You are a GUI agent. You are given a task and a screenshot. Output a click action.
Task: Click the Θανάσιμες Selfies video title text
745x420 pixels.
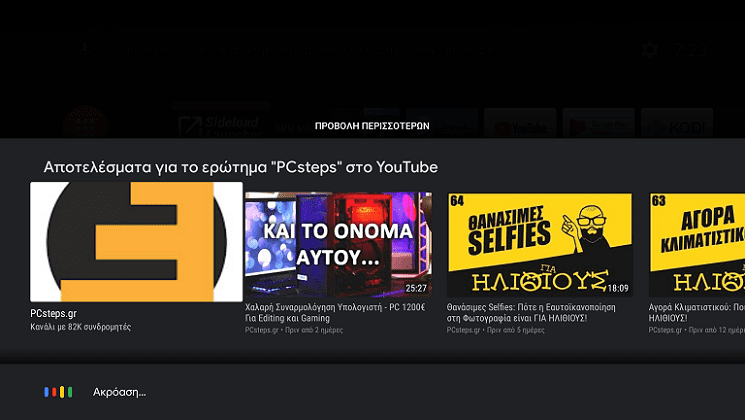coord(531,313)
